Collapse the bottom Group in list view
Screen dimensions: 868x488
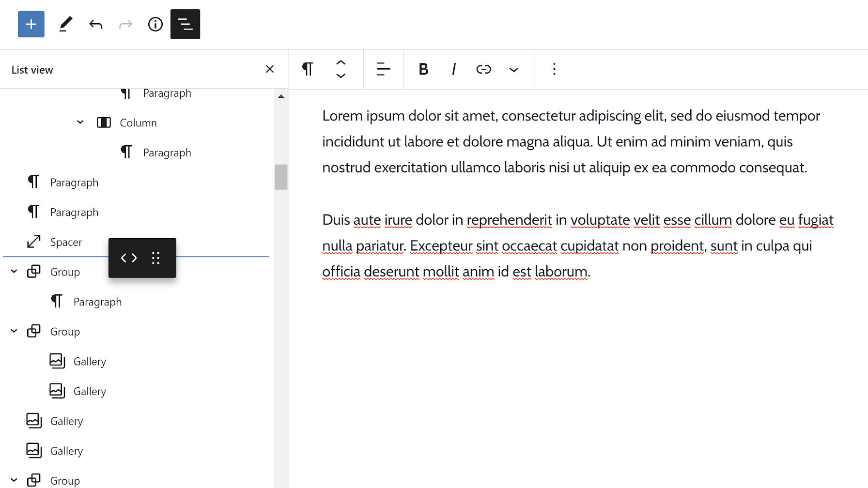coord(14,480)
